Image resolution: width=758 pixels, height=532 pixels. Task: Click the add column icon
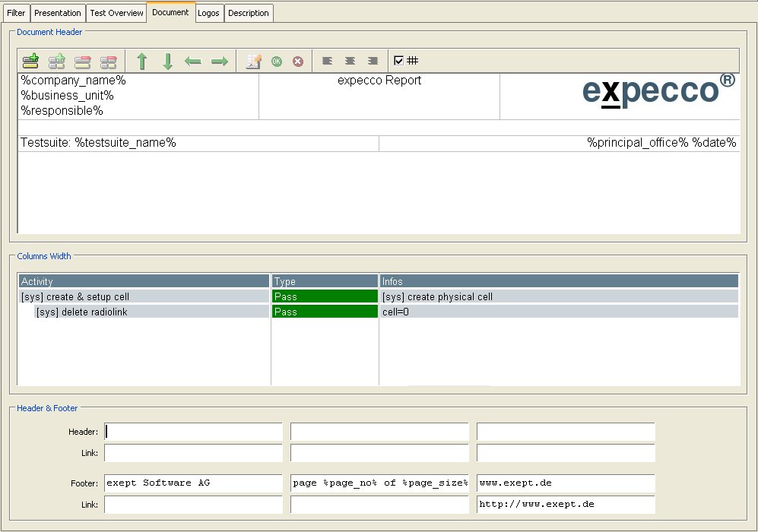coord(56,62)
